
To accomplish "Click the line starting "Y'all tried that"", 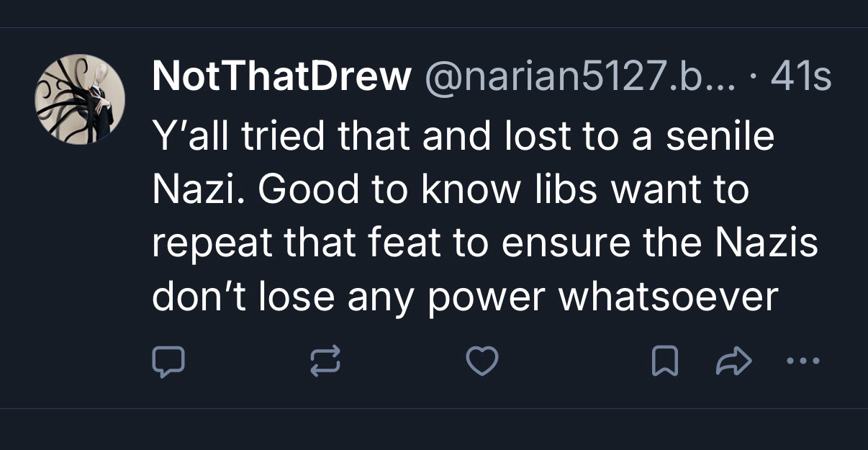I will [x=463, y=135].
